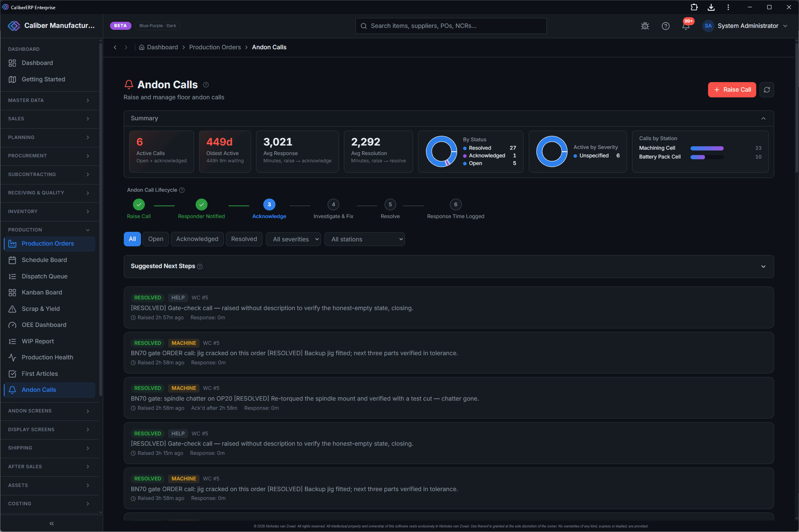Viewport: 799px width, 532px height.
Task: Collapse the Summary panel chevron
Action: click(x=763, y=118)
